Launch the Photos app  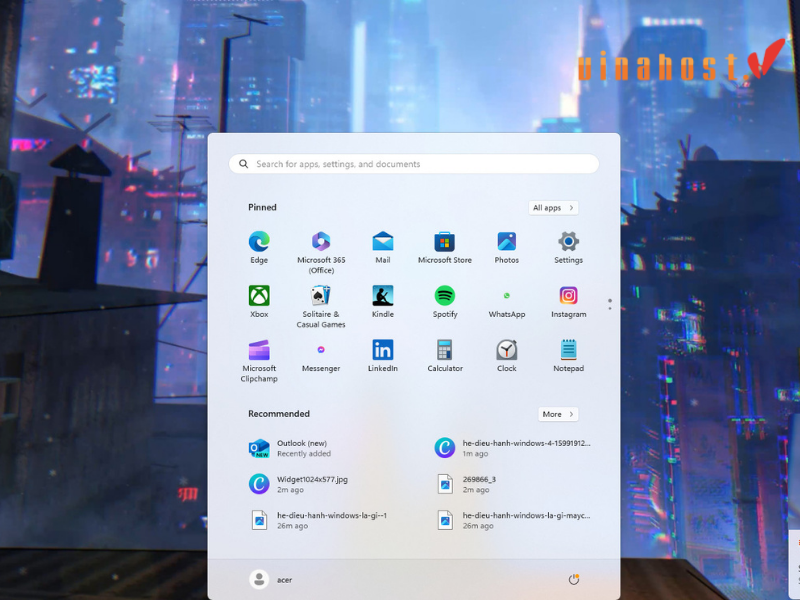507,247
